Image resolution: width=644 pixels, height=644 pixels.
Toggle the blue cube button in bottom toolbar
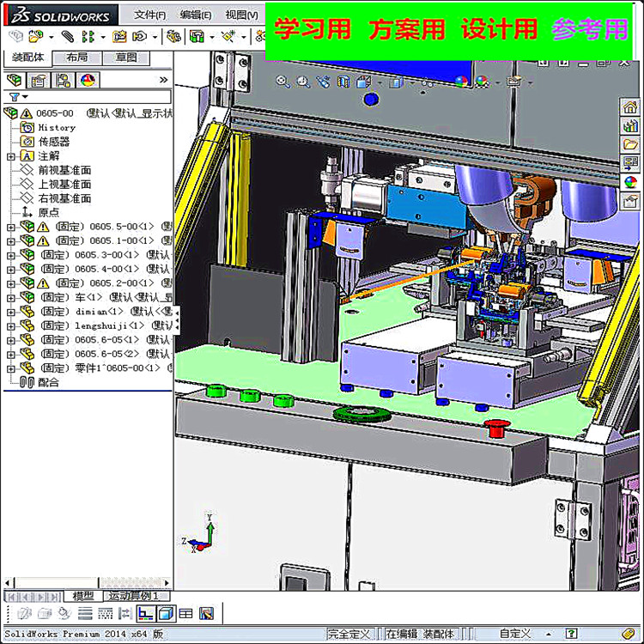click(x=165, y=614)
